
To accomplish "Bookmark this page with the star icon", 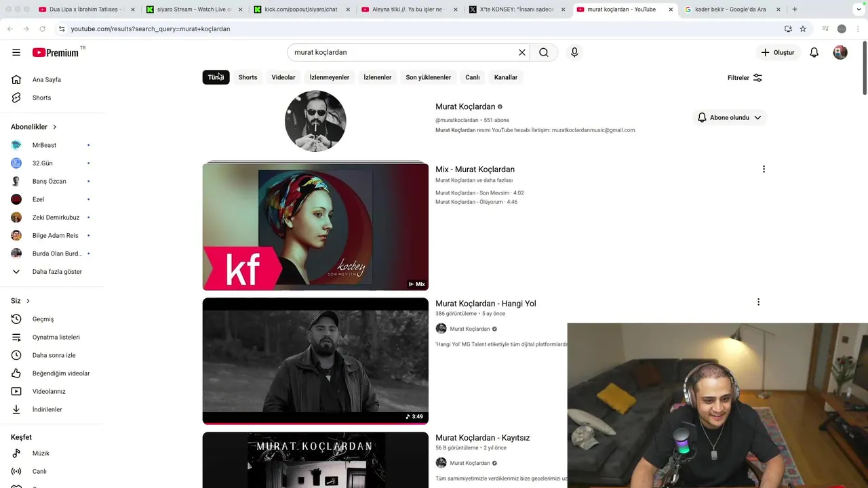I will 803,29.
